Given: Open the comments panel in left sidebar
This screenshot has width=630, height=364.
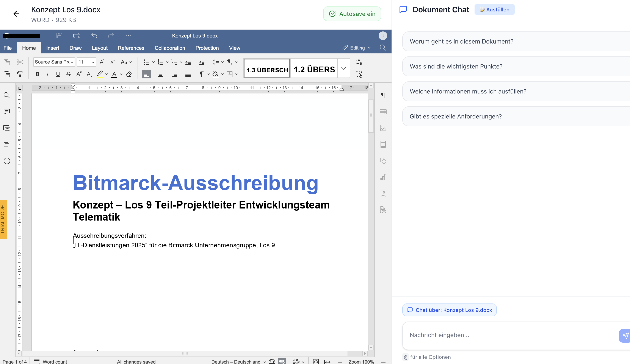Looking at the screenshot, I should pyautogui.click(x=7, y=112).
